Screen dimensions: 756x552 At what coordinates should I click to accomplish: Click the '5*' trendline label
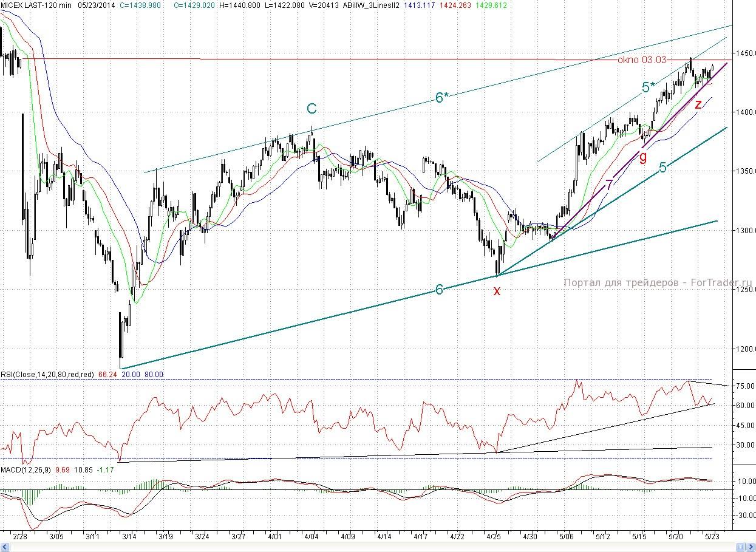pos(649,87)
